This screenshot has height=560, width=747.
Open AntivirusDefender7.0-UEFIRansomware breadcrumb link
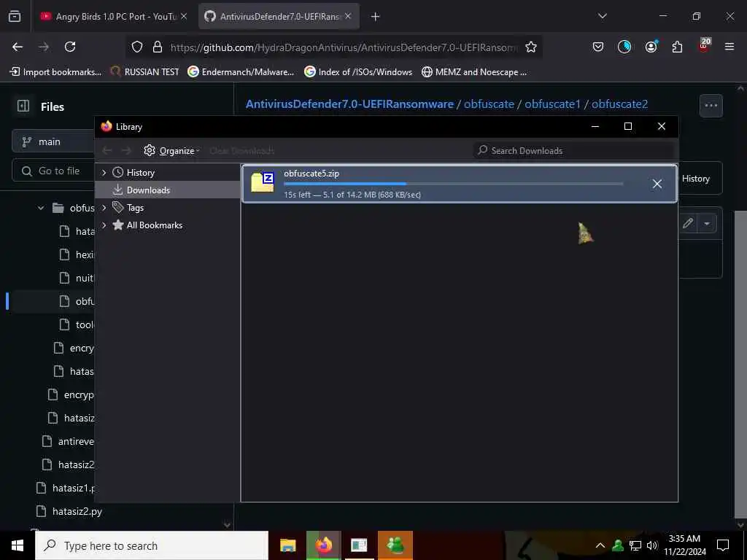349,104
